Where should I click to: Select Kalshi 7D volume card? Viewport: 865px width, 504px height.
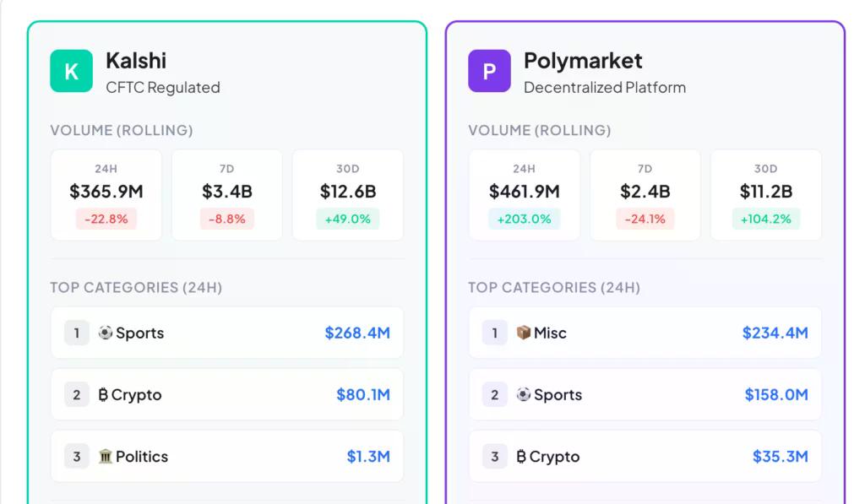[x=226, y=195]
